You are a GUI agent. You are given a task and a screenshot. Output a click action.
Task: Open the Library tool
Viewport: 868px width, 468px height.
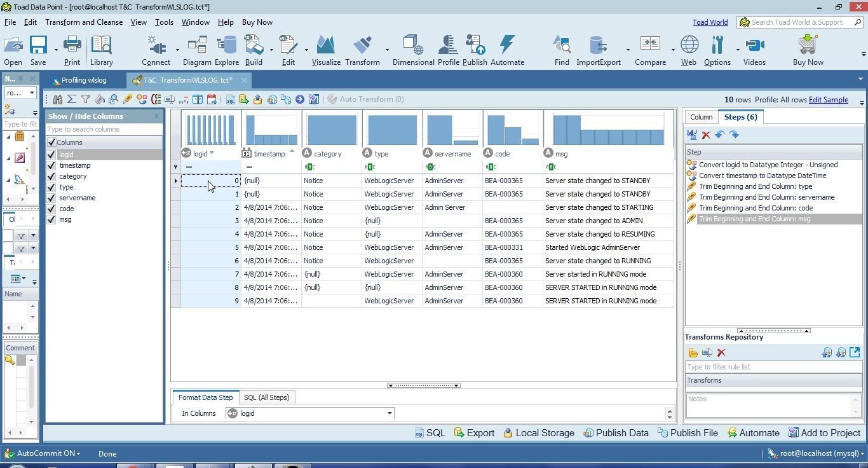tap(101, 51)
